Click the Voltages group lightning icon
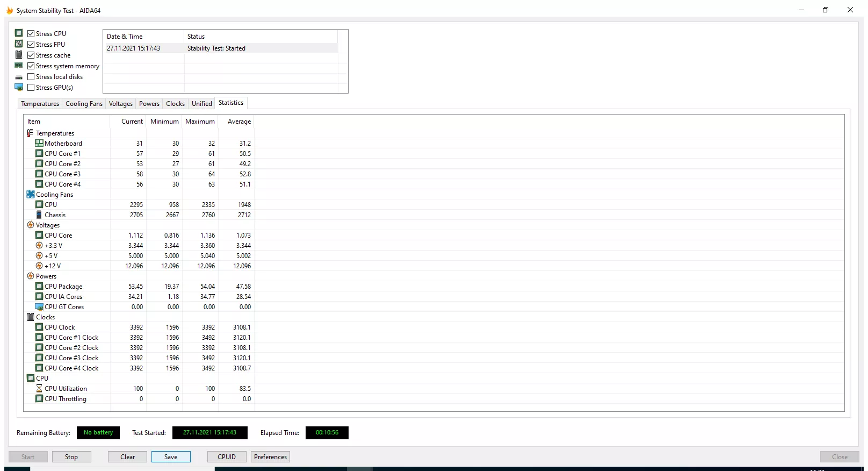This screenshot has height=471, width=868. pos(31,225)
